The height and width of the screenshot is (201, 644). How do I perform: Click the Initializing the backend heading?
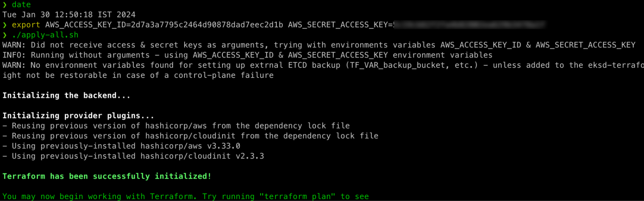coord(66,96)
